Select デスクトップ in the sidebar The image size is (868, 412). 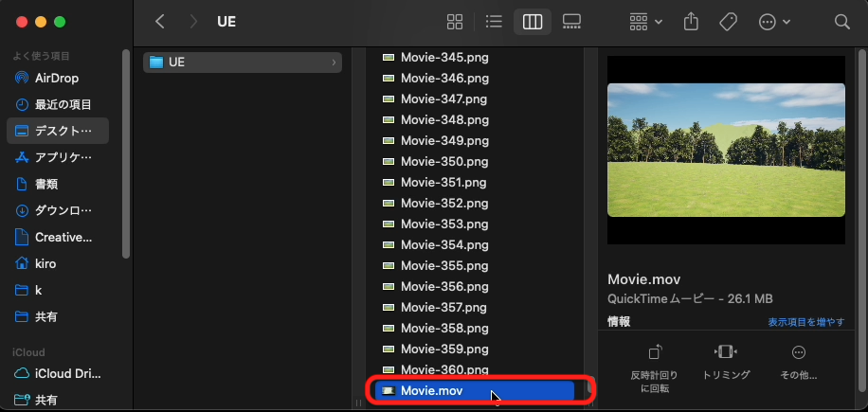58,131
